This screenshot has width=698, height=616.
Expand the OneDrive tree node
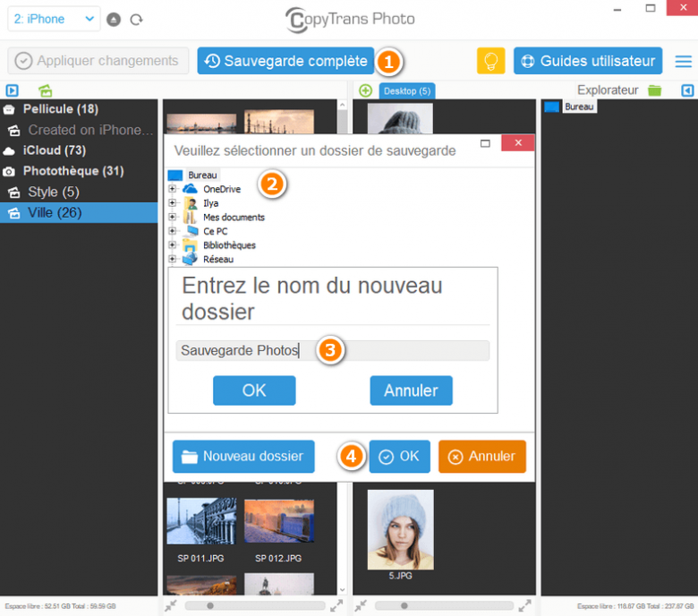coord(172,189)
